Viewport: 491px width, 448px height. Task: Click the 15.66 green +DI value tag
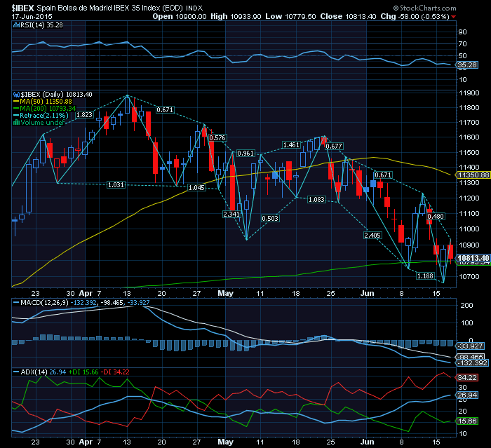467,421
